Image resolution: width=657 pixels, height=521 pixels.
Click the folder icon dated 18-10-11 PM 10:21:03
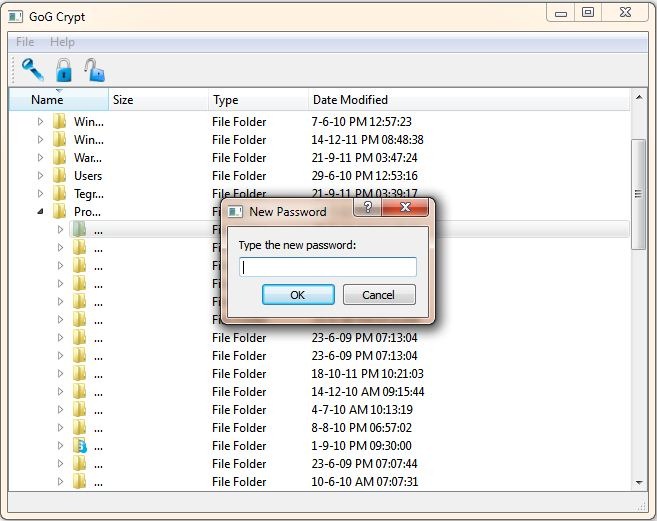pyautogui.click(x=79, y=373)
